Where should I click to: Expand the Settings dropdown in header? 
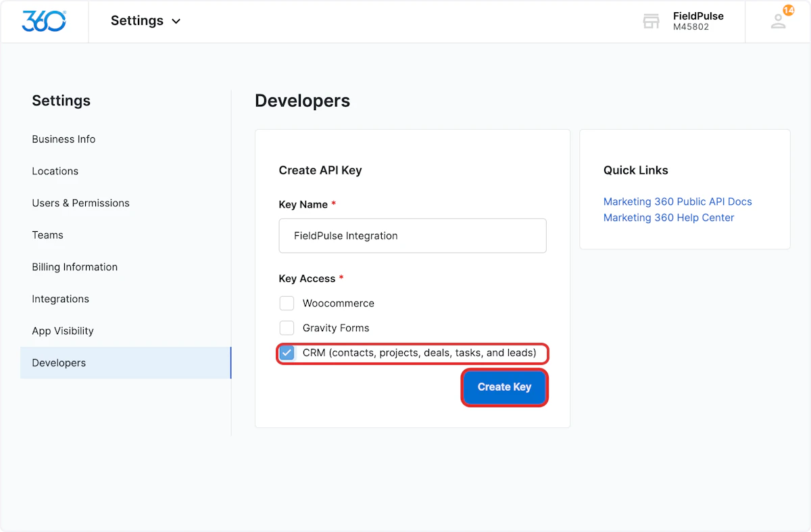tap(146, 21)
